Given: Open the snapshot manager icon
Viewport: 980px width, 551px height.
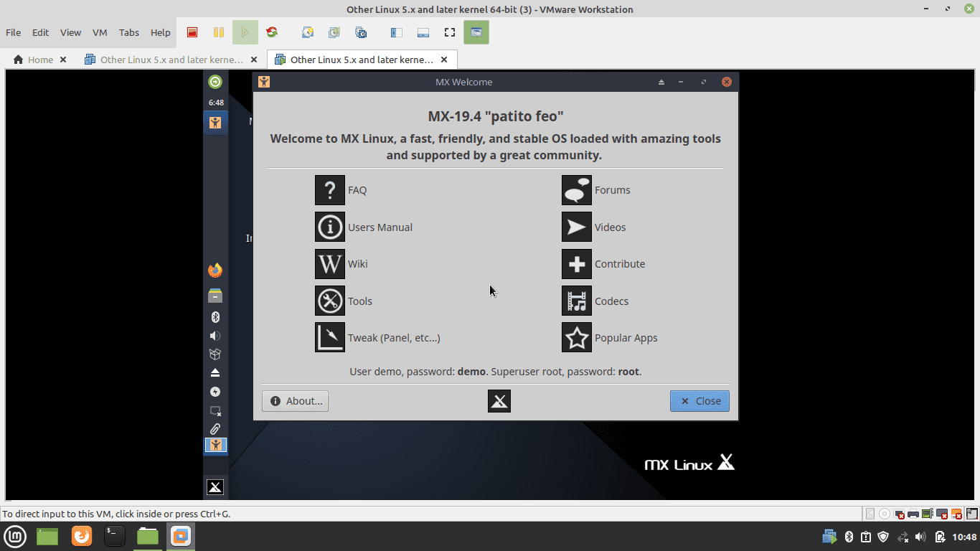Looking at the screenshot, I should (361, 32).
